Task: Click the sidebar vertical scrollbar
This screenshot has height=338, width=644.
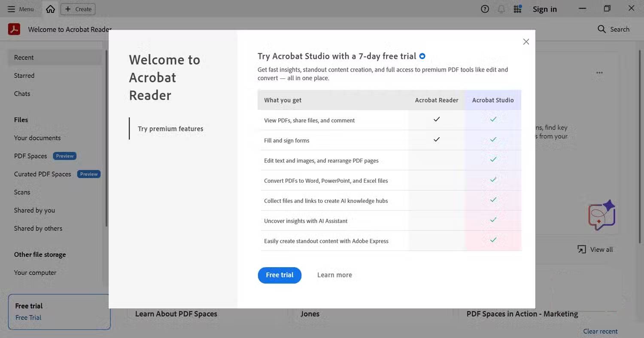Action: pyautogui.click(x=106, y=138)
